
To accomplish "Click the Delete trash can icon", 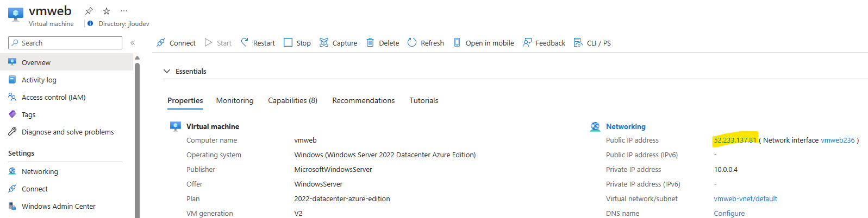I will [x=370, y=42].
